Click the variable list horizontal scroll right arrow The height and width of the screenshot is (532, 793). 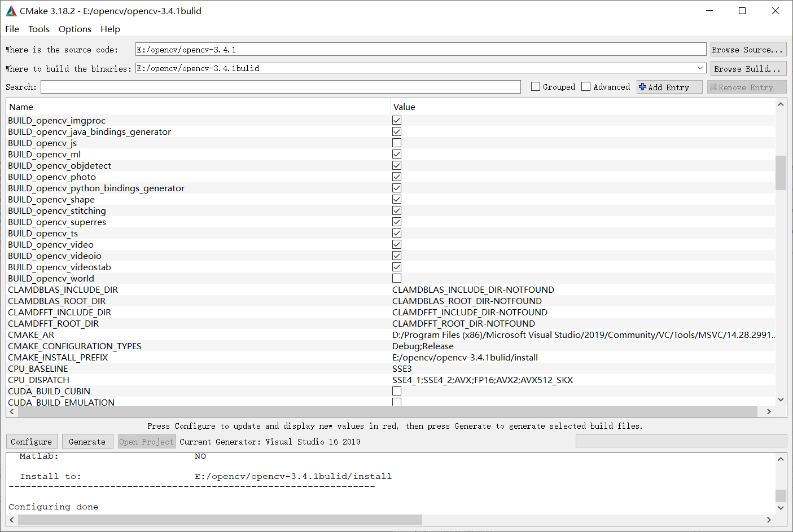tap(769, 412)
